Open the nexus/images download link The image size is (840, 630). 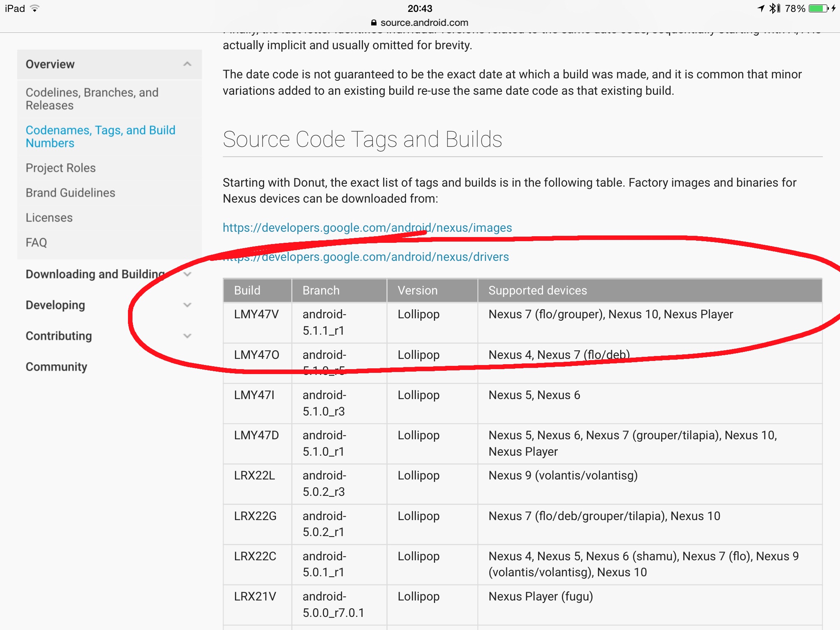367,228
